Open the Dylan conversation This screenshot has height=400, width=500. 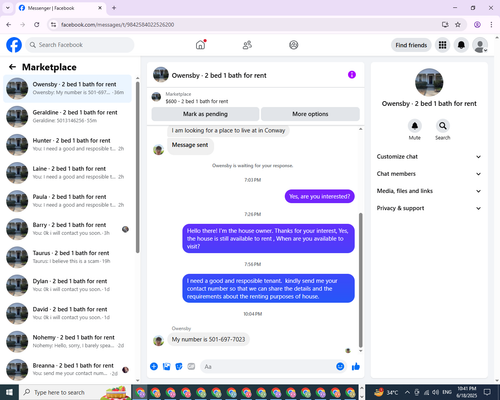point(67,285)
